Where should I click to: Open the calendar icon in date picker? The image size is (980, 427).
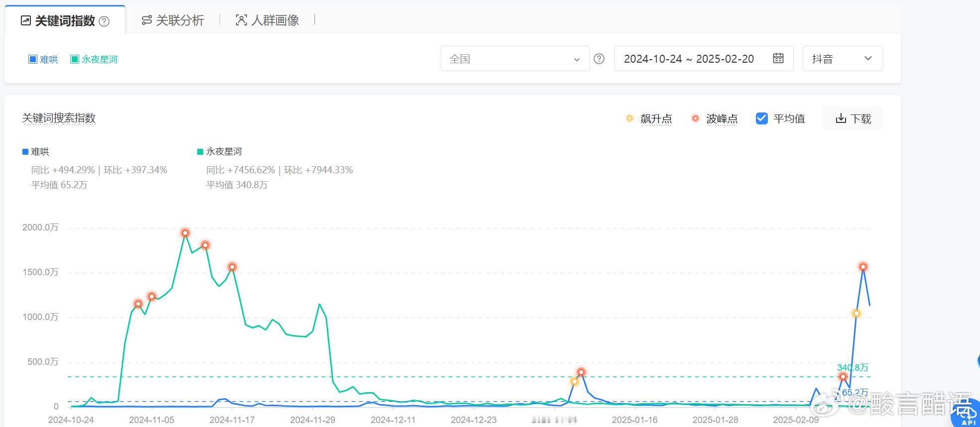[x=778, y=58]
